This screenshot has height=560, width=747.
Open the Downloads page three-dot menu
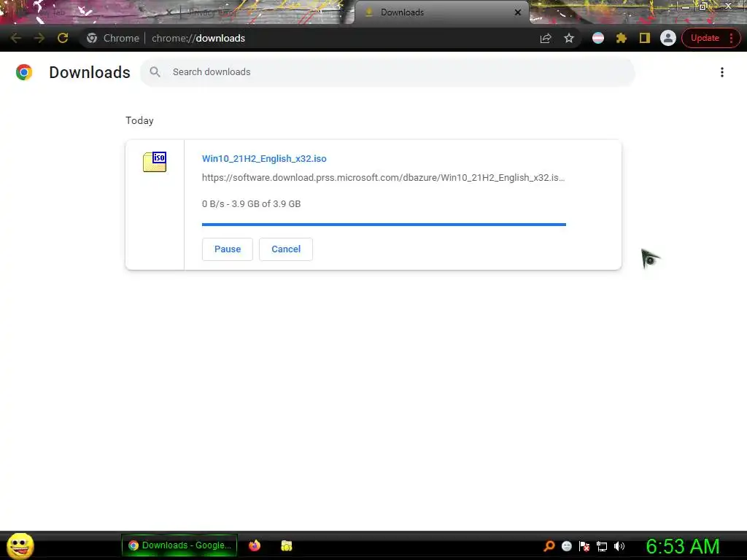point(722,72)
